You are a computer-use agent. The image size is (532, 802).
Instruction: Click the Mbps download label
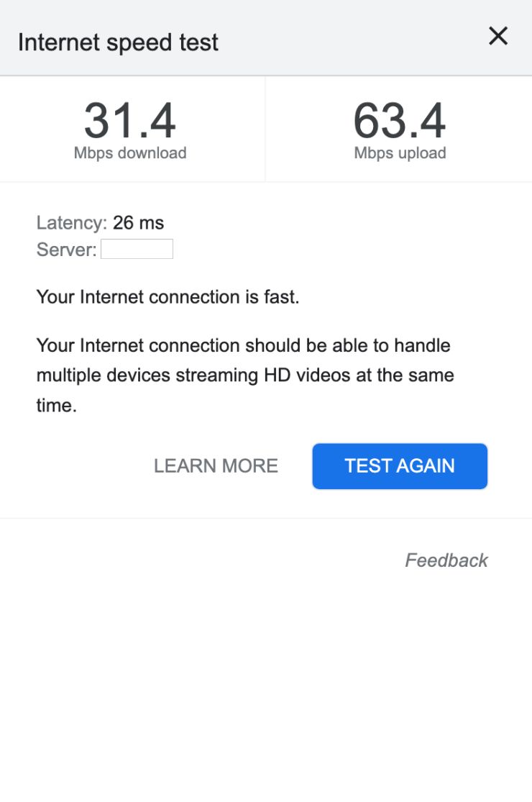130,153
